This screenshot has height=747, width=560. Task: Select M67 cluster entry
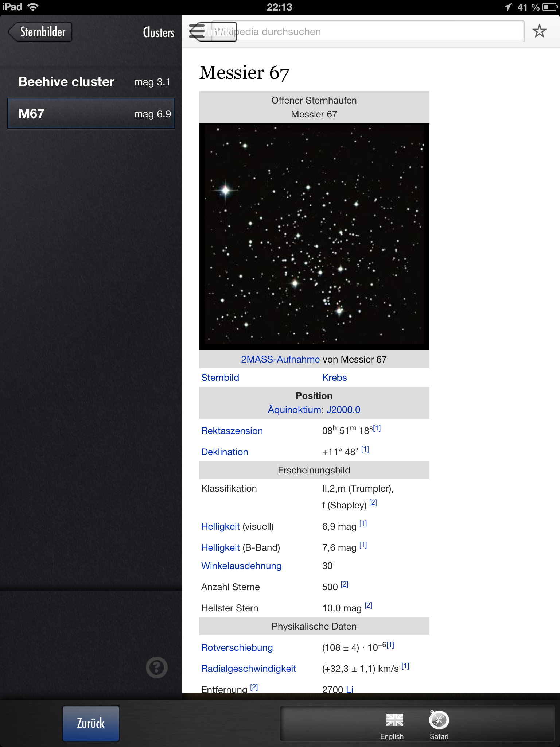pos(91,114)
